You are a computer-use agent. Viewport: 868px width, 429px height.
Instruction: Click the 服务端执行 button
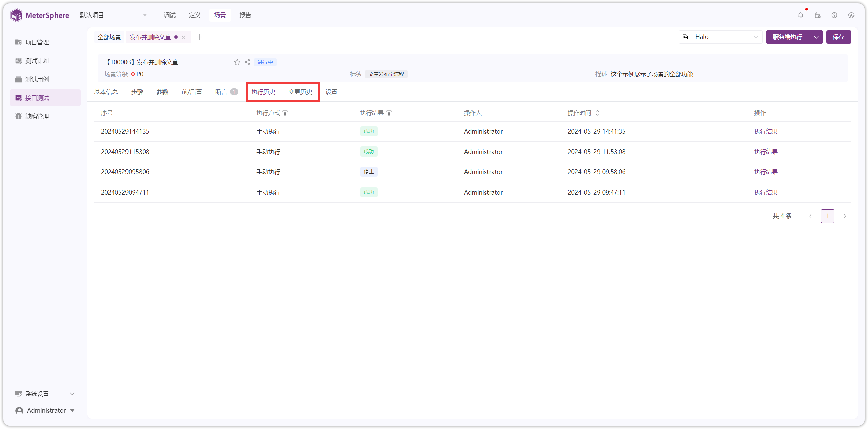[787, 37]
